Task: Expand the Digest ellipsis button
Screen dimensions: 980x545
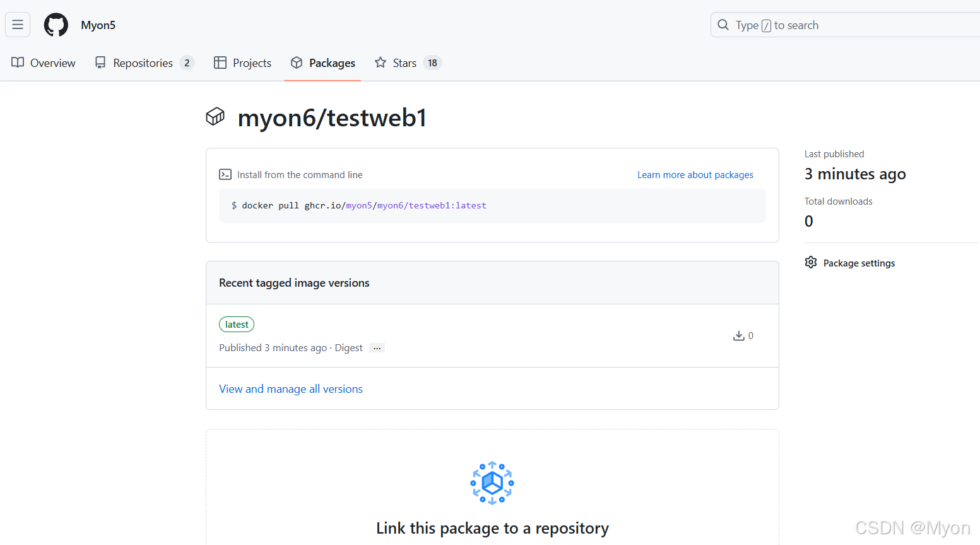Action: (x=377, y=348)
